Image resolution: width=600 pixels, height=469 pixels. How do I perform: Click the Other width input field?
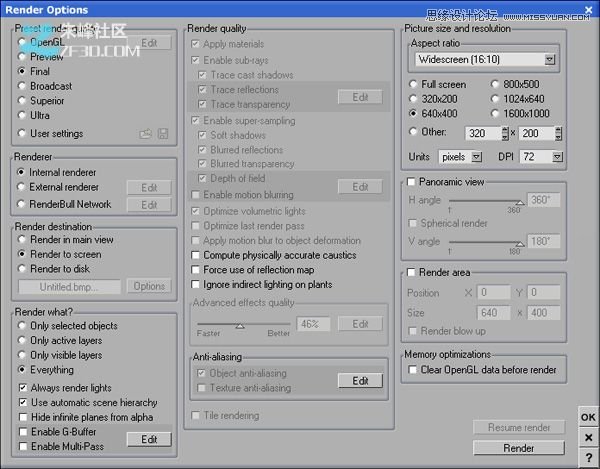coord(484,134)
